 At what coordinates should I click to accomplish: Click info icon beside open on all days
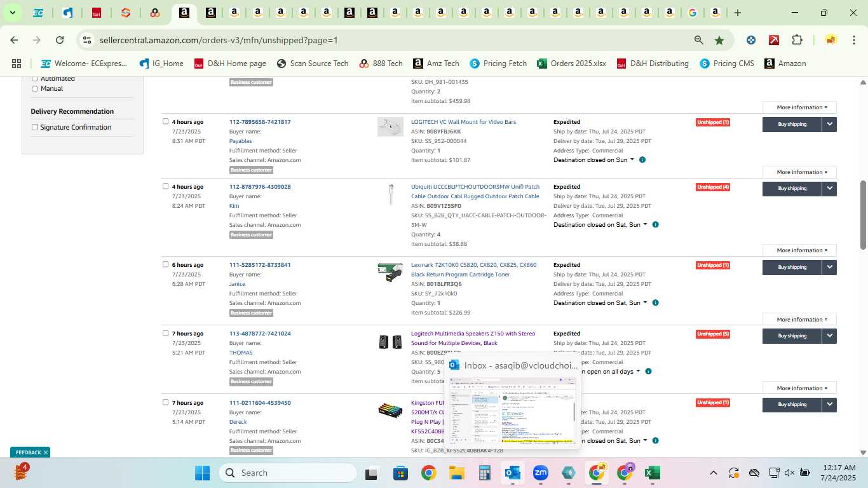coord(648,372)
